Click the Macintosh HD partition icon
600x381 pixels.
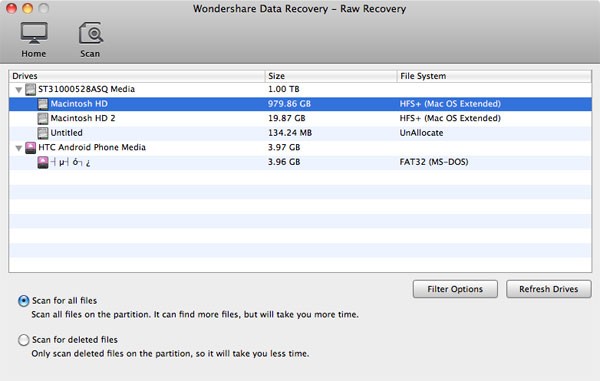click(43, 104)
